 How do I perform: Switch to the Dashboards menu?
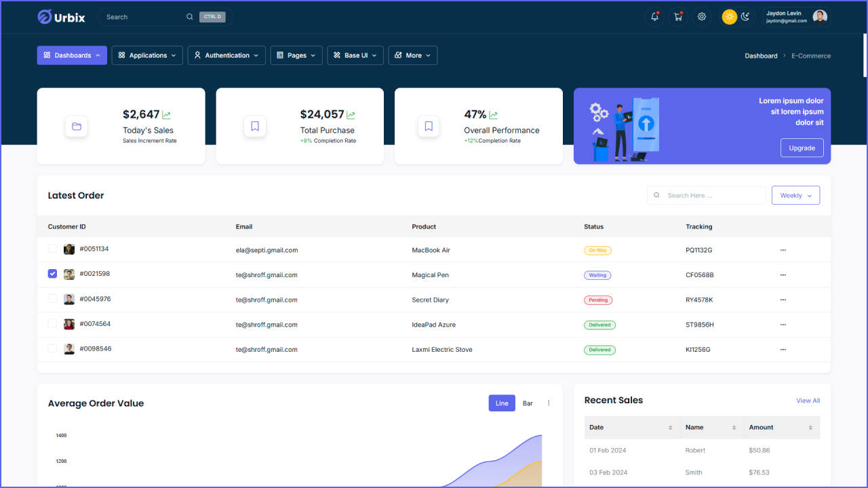click(72, 55)
